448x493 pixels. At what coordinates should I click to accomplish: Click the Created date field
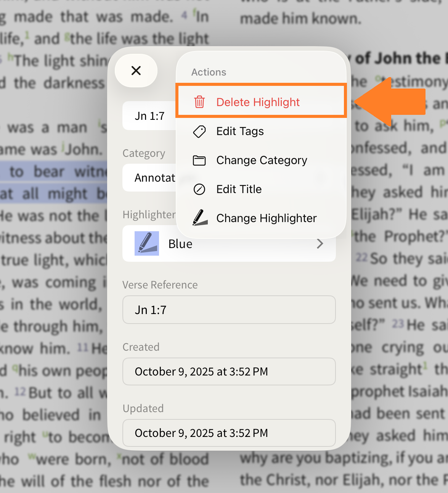[x=229, y=371]
